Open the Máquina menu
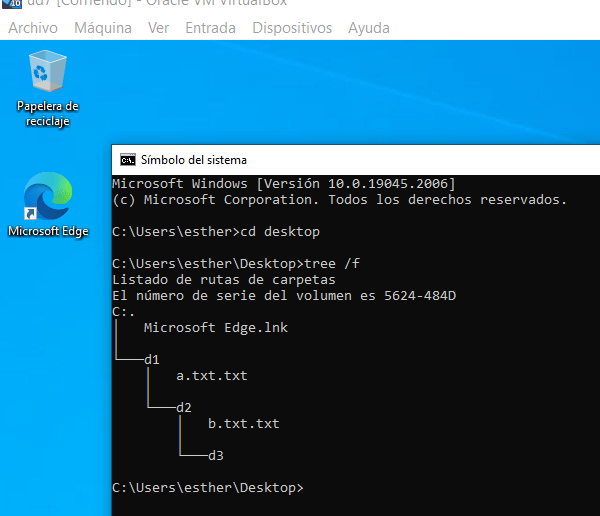The image size is (600, 516). point(102,28)
